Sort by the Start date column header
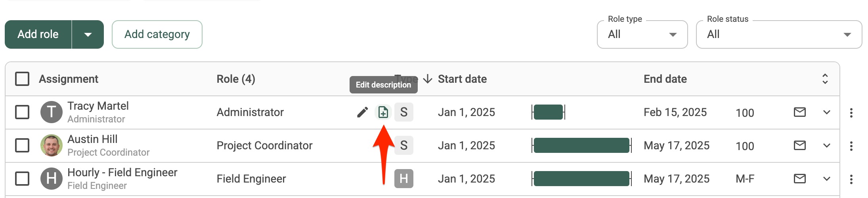 (462, 79)
